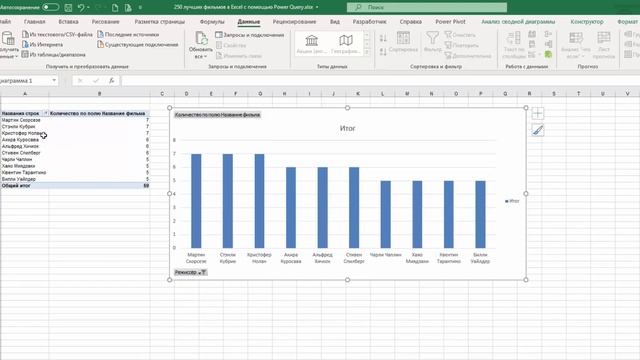The height and width of the screenshot is (360, 640).
Task: Open the Вставка ribbon tab
Action: (x=68, y=22)
